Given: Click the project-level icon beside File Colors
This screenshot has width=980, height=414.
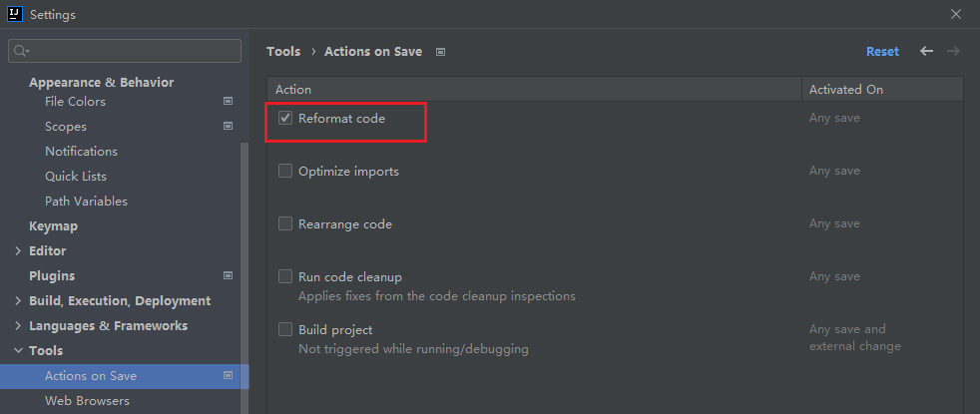Looking at the screenshot, I should pos(228,102).
